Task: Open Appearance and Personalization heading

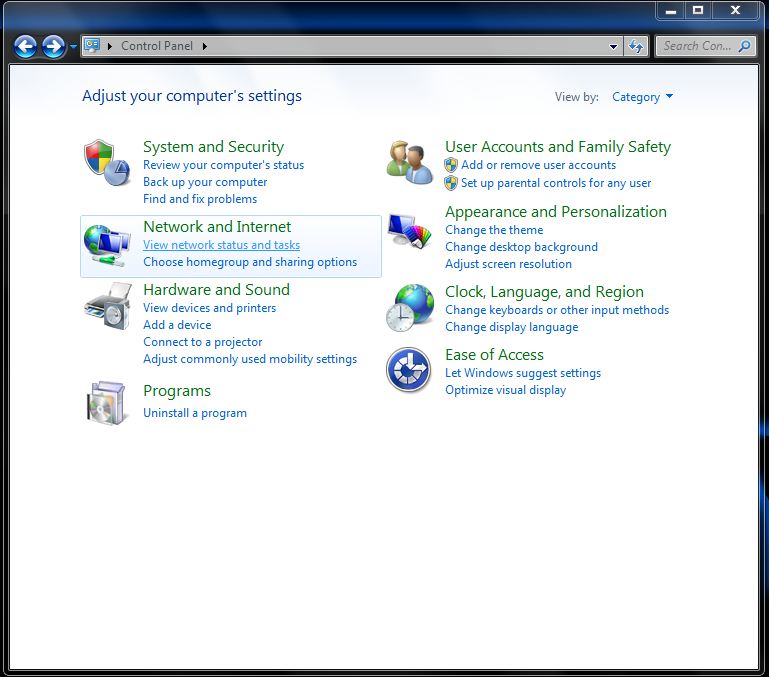Action: 556,212
